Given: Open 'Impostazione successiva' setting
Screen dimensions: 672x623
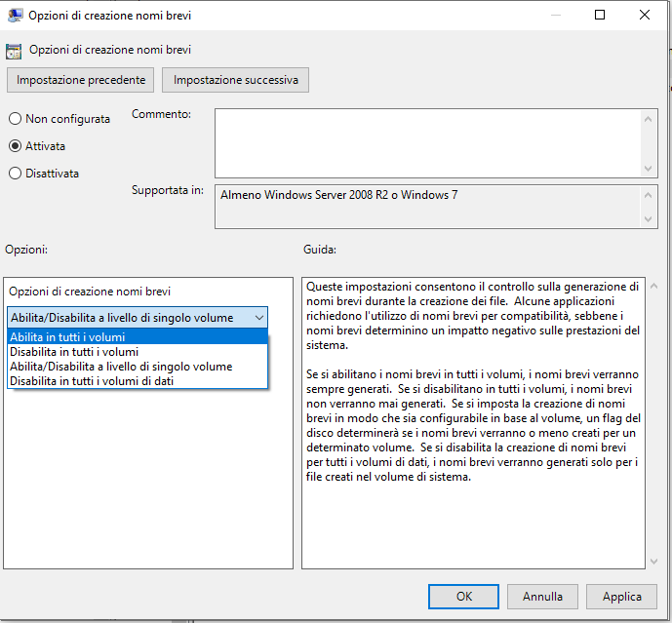Looking at the screenshot, I should pyautogui.click(x=235, y=80).
